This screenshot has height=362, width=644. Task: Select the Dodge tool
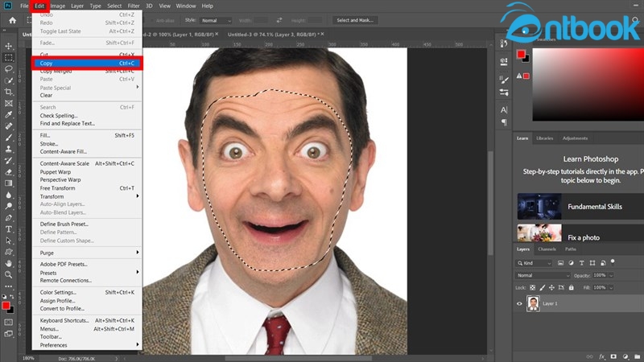pos(8,206)
